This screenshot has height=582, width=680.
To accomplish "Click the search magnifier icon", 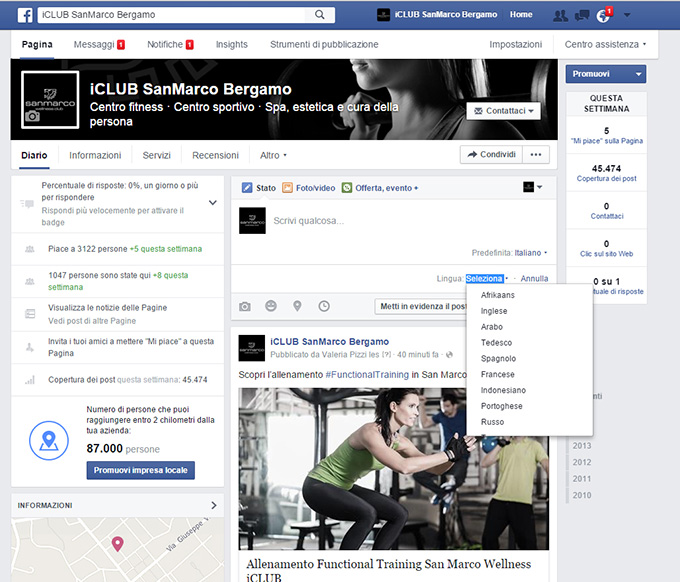I will coord(320,15).
